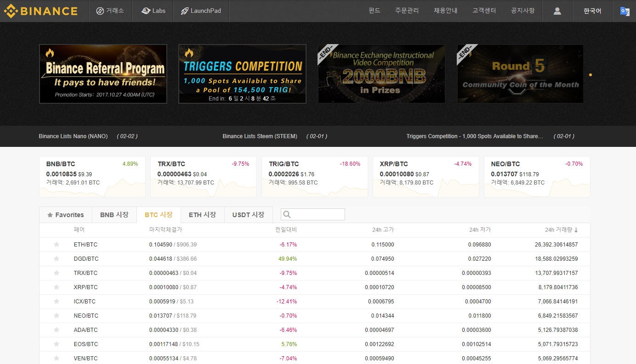Open the Round 5 Community Coin banner

click(x=520, y=74)
